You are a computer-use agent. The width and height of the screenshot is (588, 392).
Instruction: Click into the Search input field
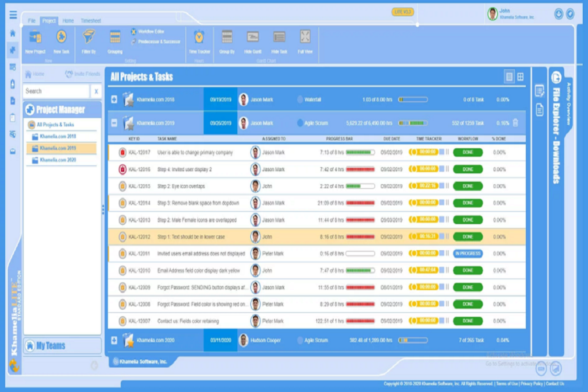[56, 91]
